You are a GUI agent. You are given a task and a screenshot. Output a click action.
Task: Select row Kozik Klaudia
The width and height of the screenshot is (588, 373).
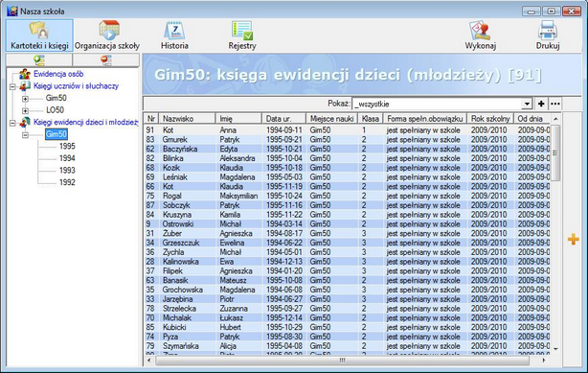348,168
